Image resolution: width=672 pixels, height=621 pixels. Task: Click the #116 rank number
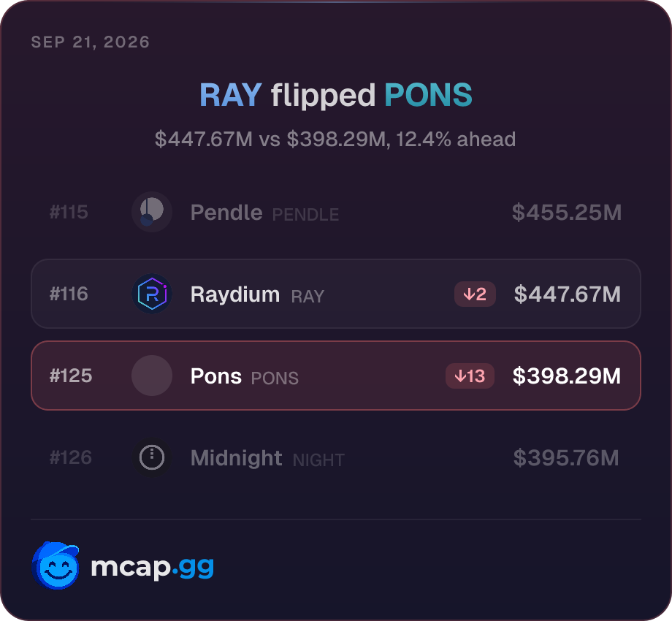click(x=69, y=294)
